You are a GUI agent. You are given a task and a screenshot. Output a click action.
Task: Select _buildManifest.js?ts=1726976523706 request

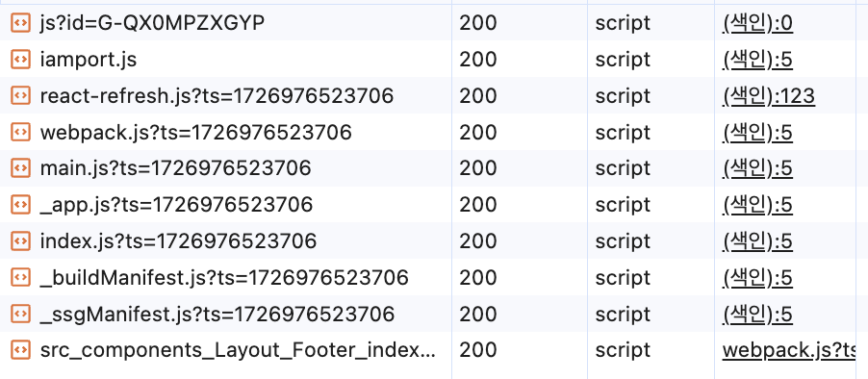click(224, 278)
